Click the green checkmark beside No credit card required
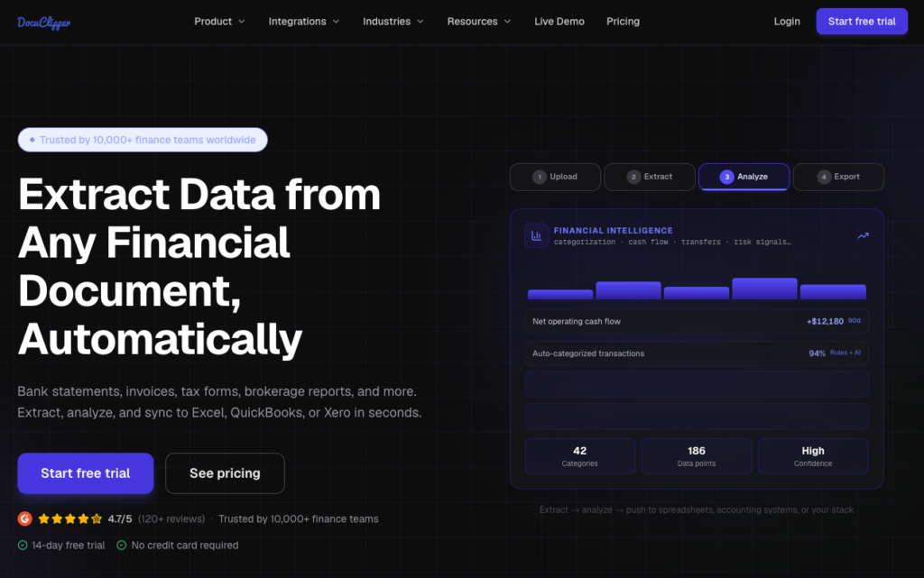 pos(122,545)
